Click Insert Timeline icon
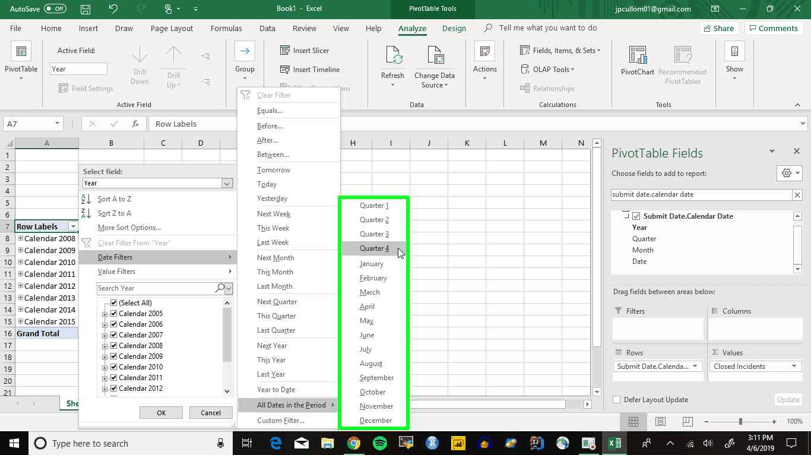 click(x=285, y=69)
